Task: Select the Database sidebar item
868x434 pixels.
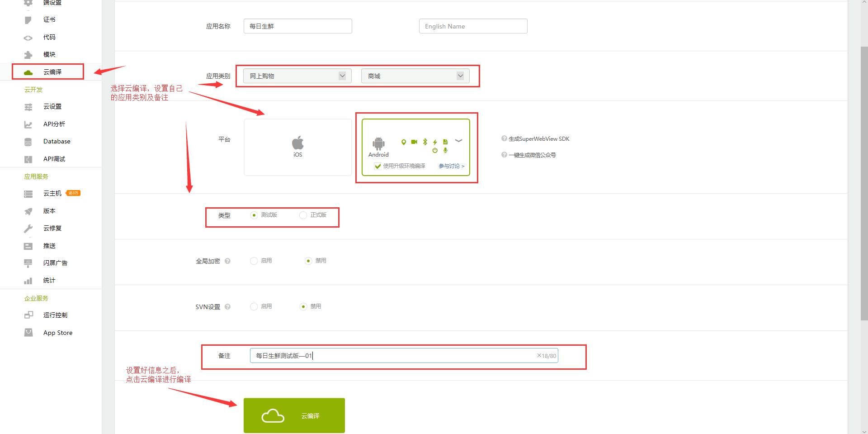Action: click(57, 141)
